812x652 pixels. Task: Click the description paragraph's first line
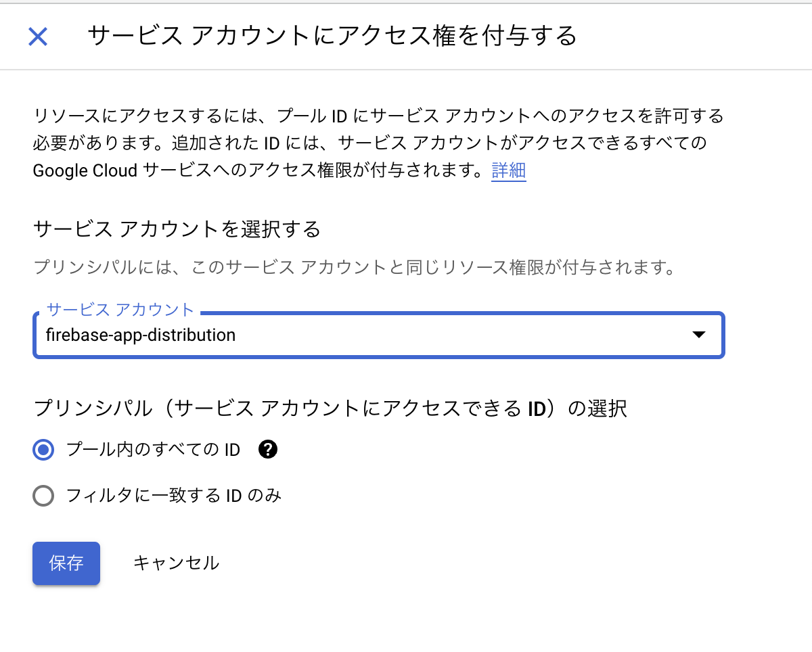click(378, 116)
